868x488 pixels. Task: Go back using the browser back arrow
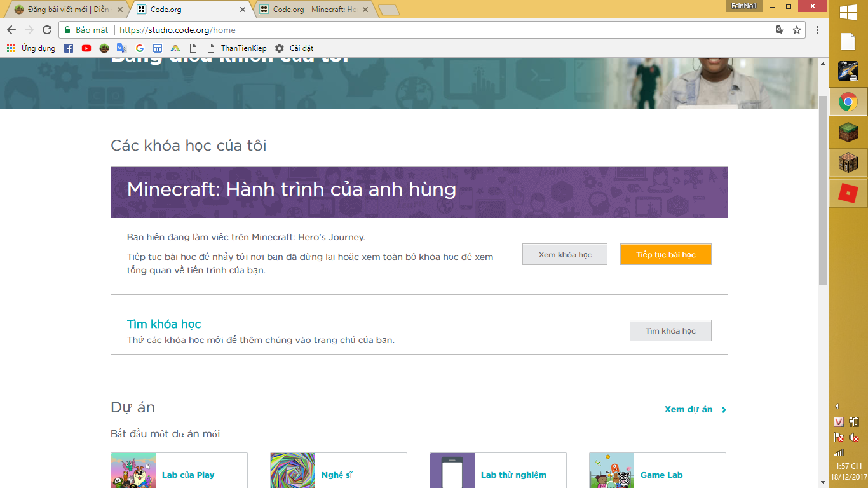coord(11,30)
